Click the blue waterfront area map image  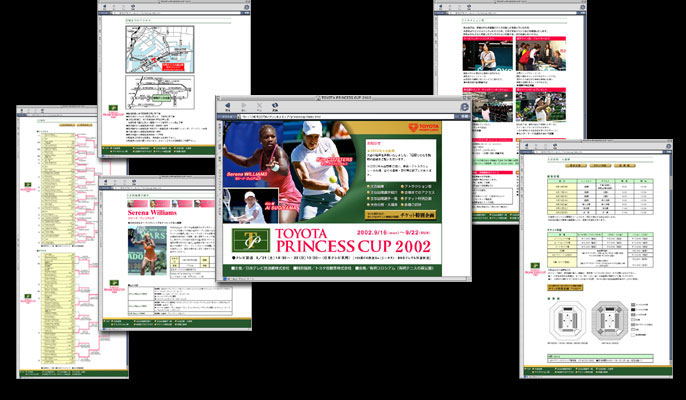pos(160,49)
